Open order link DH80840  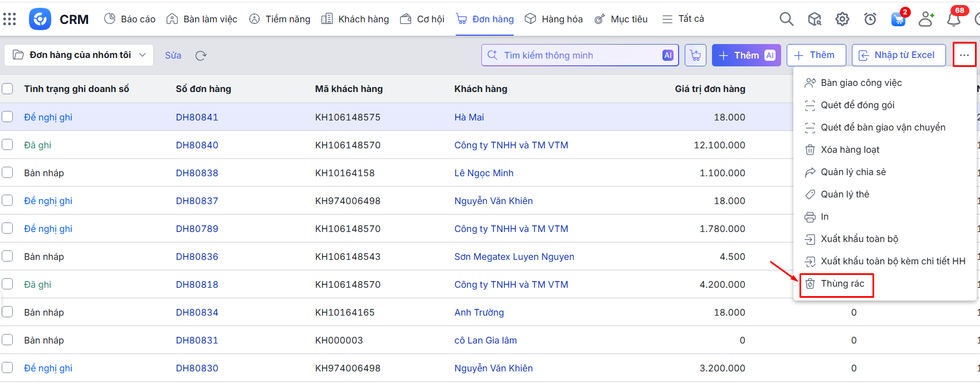click(197, 145)
